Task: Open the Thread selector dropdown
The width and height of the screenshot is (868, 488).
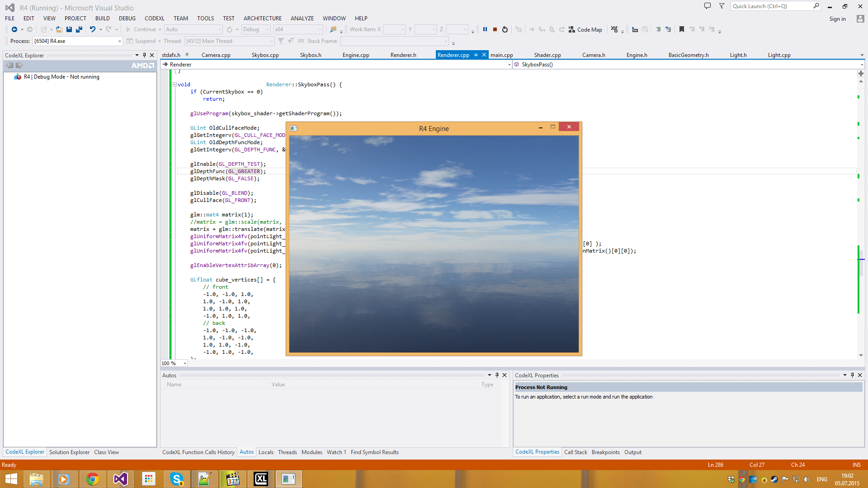Action: (272, 41)
